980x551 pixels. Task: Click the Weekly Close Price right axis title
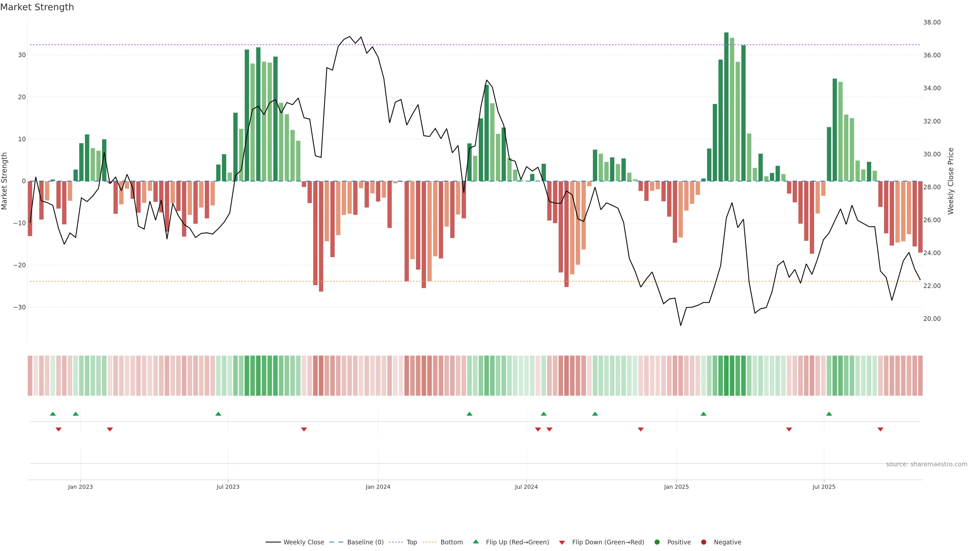(951, 181)
